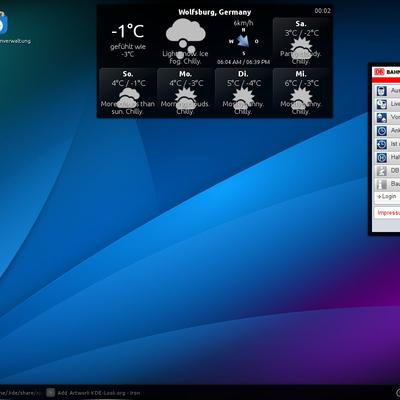Click the DB logo in the Bahn widget
This screenshot has height=400, width=400.
379,72
